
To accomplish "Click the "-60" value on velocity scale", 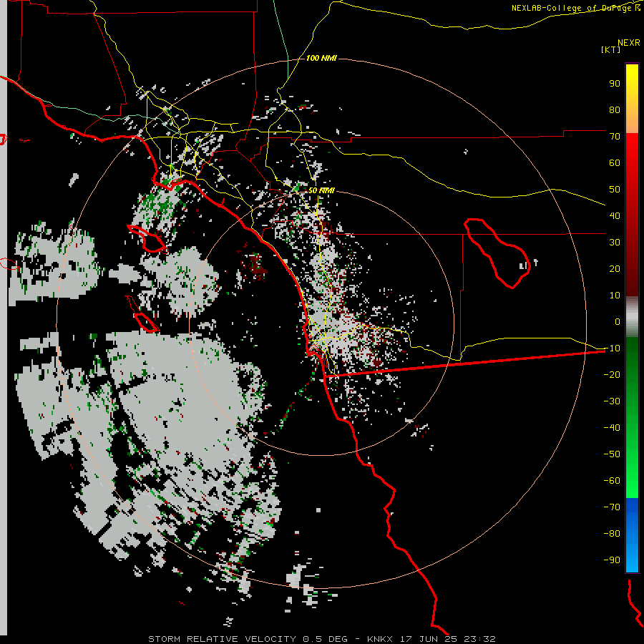I will [x=612, y=481].
